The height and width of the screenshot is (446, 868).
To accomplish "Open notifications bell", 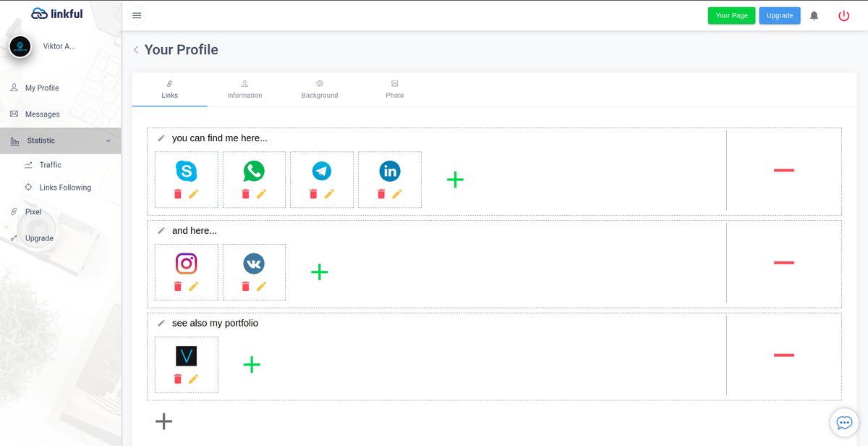I will pos(814,15).
